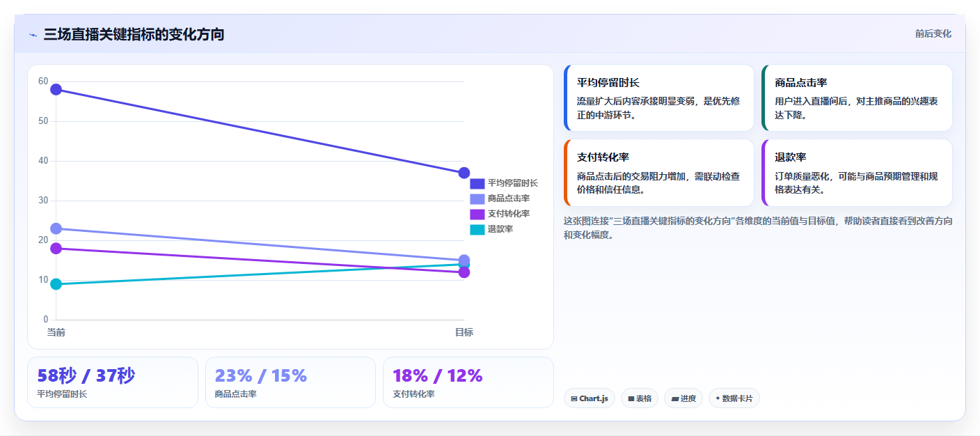Toggle 退款率 legend color box
The width and height of the screenshot is (980, 436).
pyautogui.click(x=477, y=229)
